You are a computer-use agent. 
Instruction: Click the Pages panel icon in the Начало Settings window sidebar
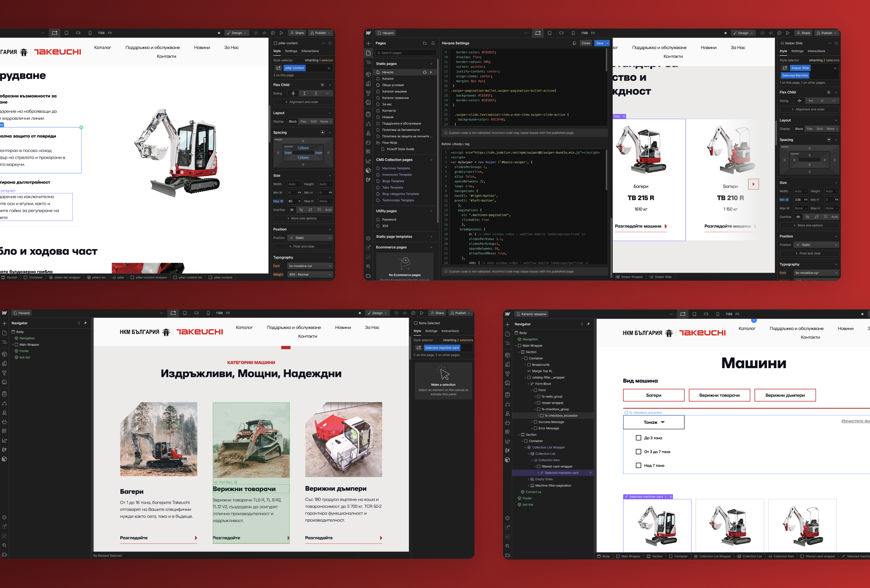pyautogui.click(x=368, y=53)
